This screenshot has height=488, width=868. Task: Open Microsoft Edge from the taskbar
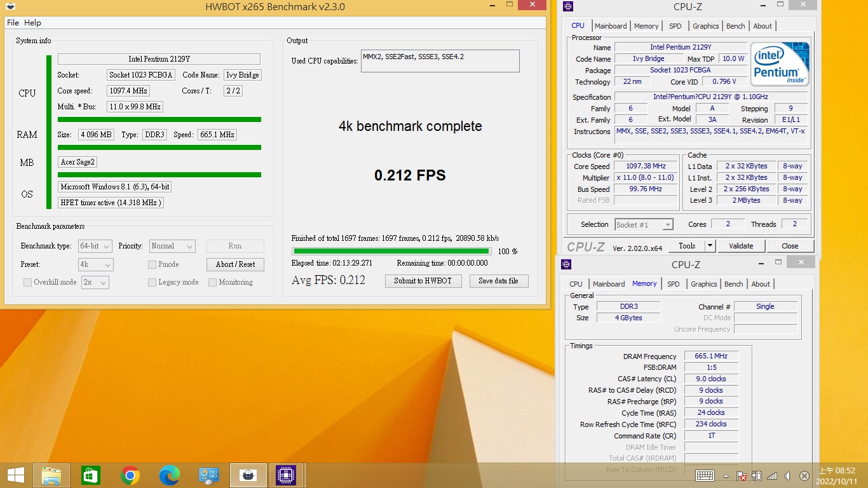pyautogui.click(x=169, y=475)
